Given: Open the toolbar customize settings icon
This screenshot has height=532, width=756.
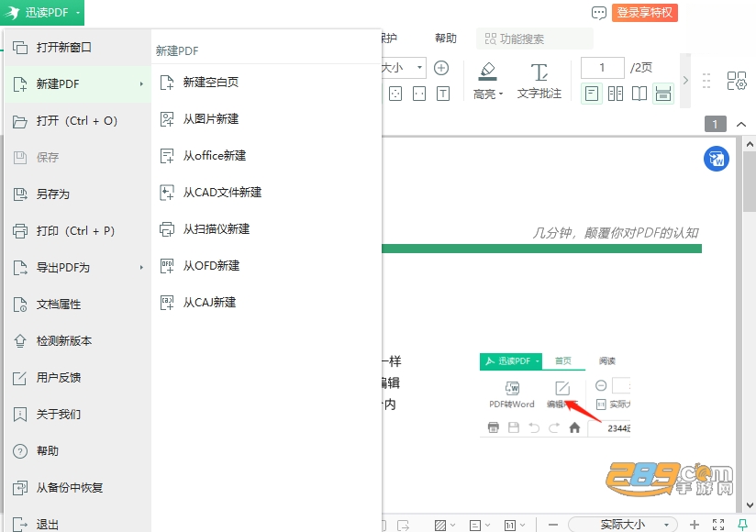Looking at the screenshot, I should (736, 81).
